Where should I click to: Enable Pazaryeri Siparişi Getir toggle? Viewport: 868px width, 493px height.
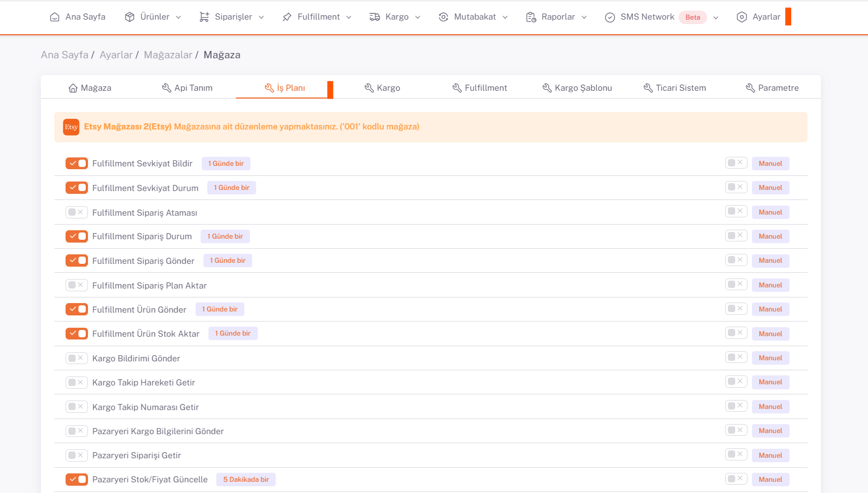77,455
